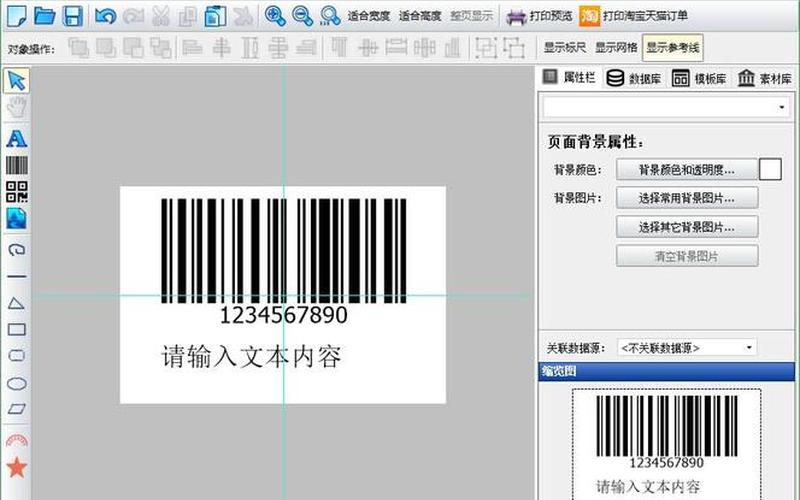Open the 关联数据源 dropdown
Image resolution: width=800 pixels, height=500 pixels.
click(x=687, y=348)
